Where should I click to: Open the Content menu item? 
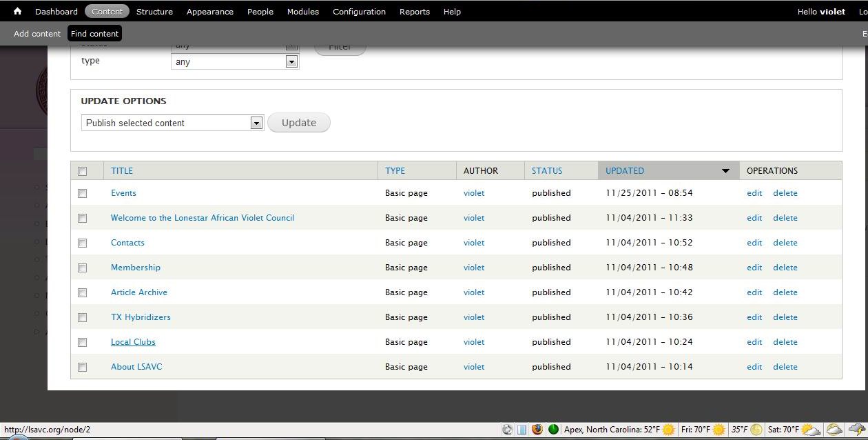(107, 11)
